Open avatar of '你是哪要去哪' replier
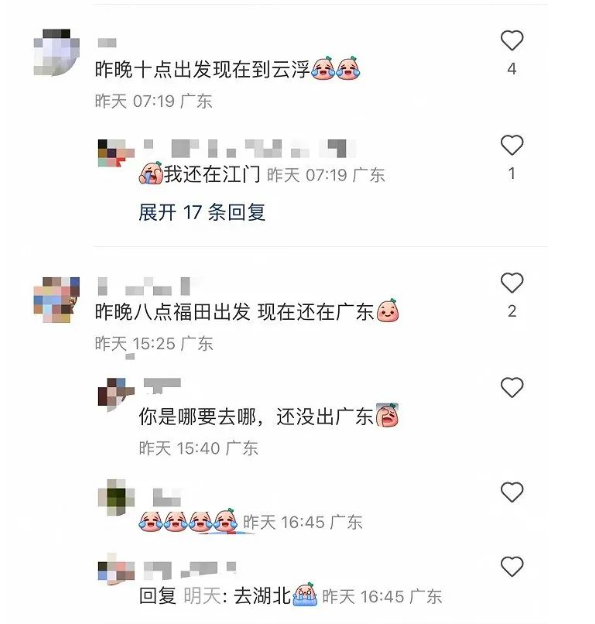Viewport: 595px width, 624px height. [116, 394]
